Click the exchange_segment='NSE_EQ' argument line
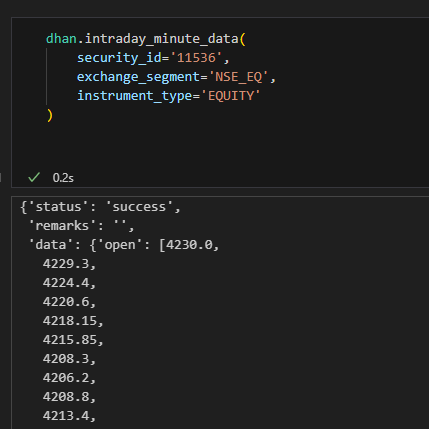The width and height of the screenshot is (429, 429). click(176, 77)
